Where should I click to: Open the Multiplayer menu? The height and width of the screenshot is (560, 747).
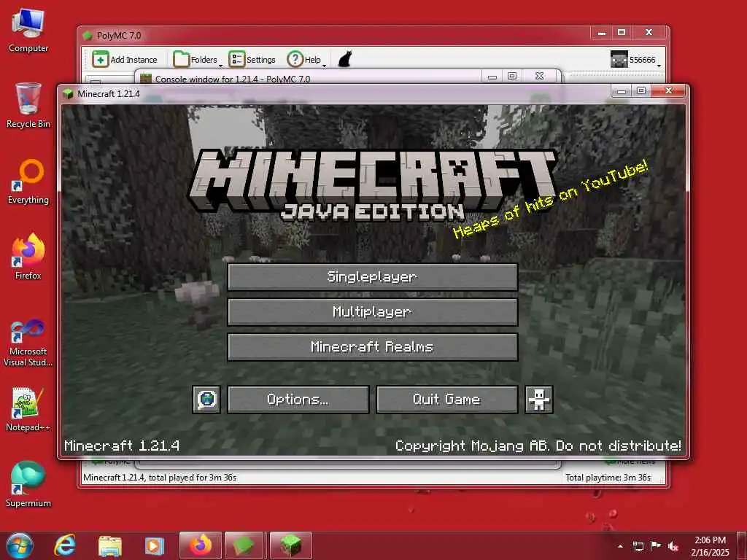pos(373,312)
